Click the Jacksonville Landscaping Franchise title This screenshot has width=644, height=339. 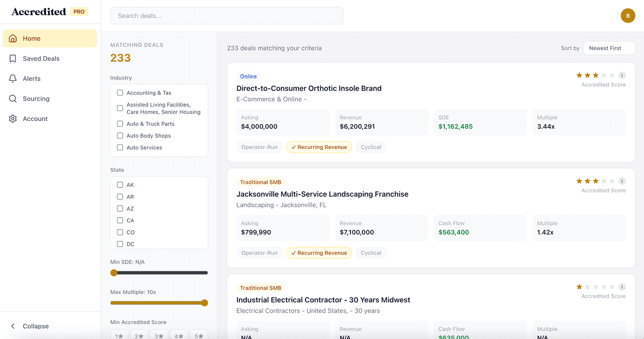(x=322, y=194)
